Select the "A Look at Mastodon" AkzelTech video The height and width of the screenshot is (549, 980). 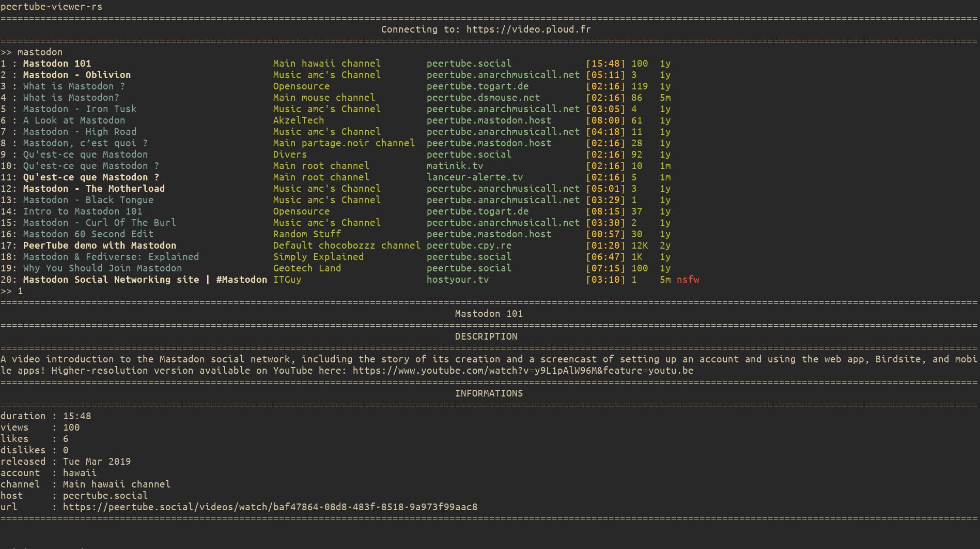74,120
